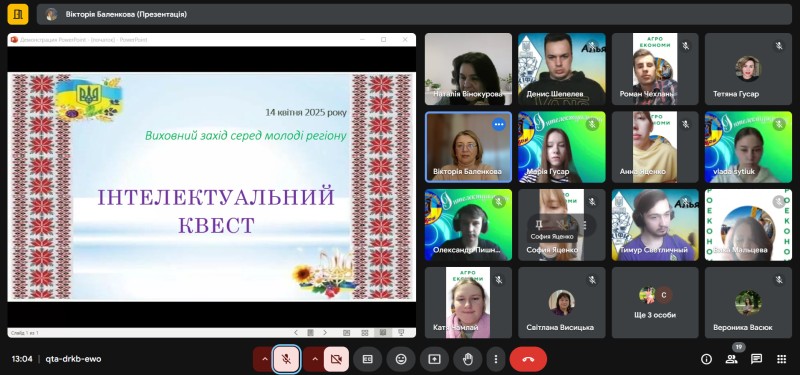Raise your hand
The height and width of the screenshot is (375, 800).
click(x=468, y=359)
